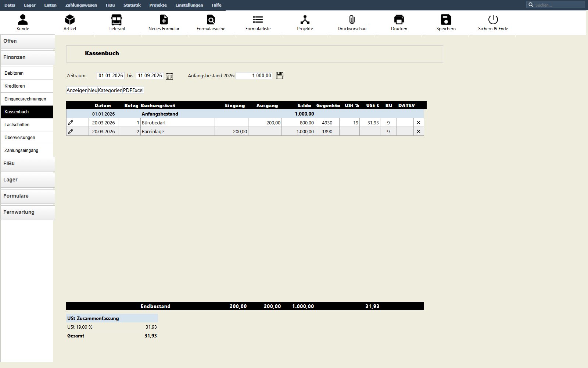Viewport: 588px width, 368px height.
Task: Click the Anzeigen button
Action: (77, 90)
